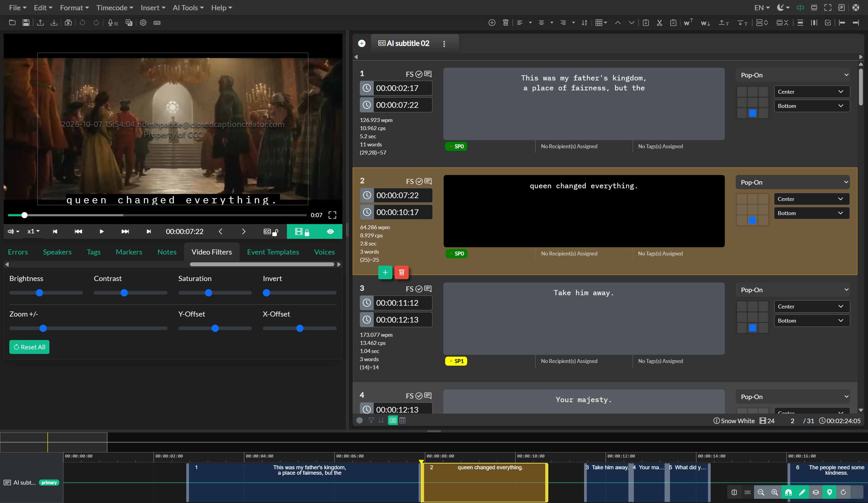868x503 pixels.
Task: Open the volume dropdown in player controls
Action: pyautogui.click(x=14, y=231)
